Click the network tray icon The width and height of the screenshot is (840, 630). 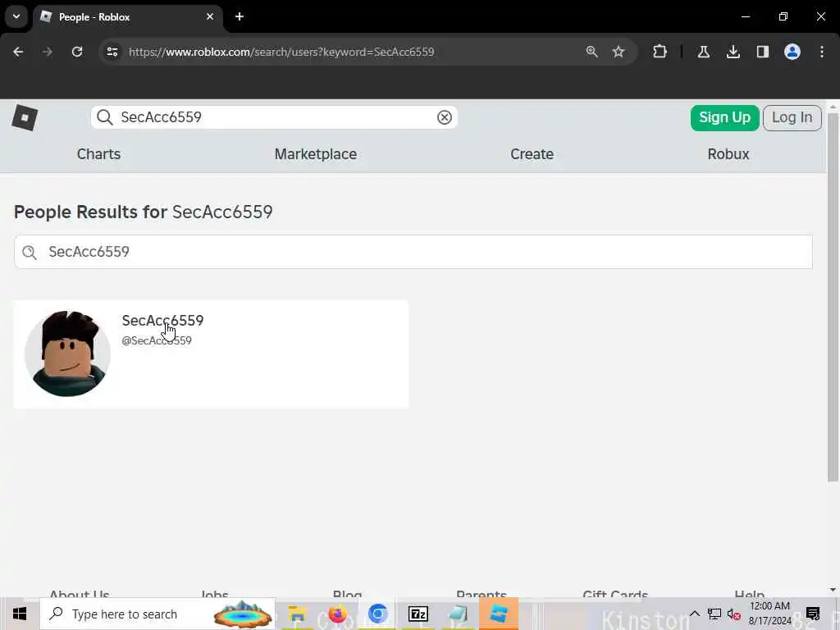[714, 614]
